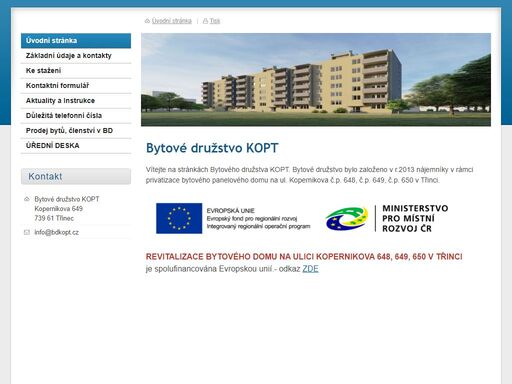Click the REVITALIZACE BYTOVÉHO DOMU red heading
The height and width of the screenshot is (384, 512).
coord(304,257)
